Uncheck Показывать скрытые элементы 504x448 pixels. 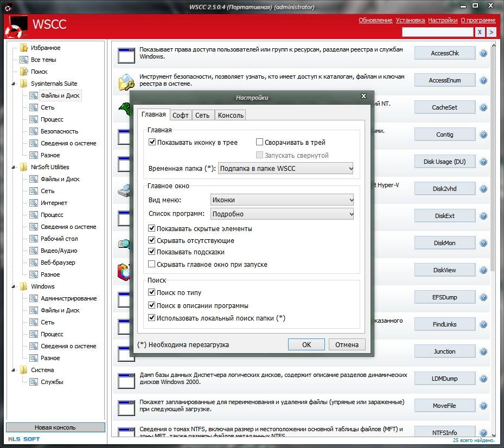tap(151, 228)
